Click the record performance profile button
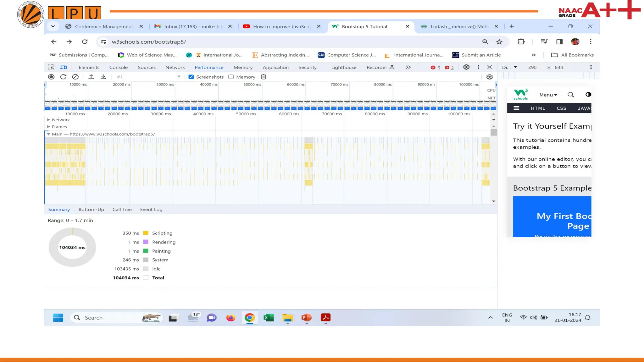Screen dimensions: 644x362 coord(51,77)
